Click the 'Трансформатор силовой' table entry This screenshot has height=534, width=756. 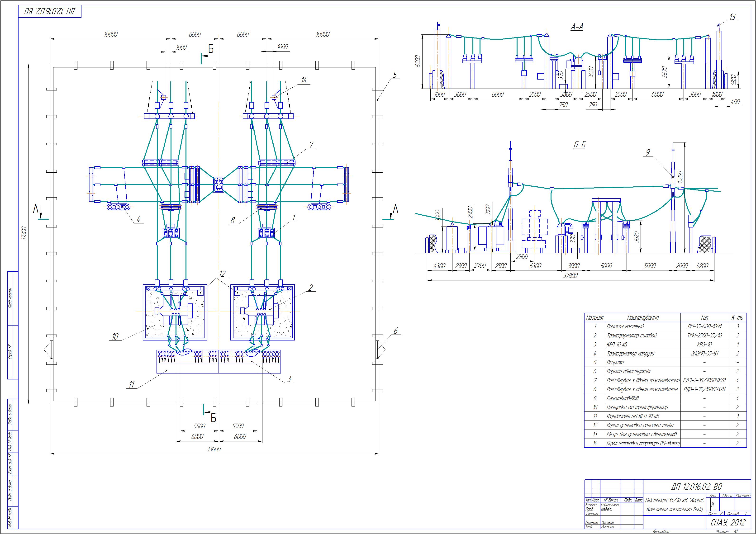632,336
